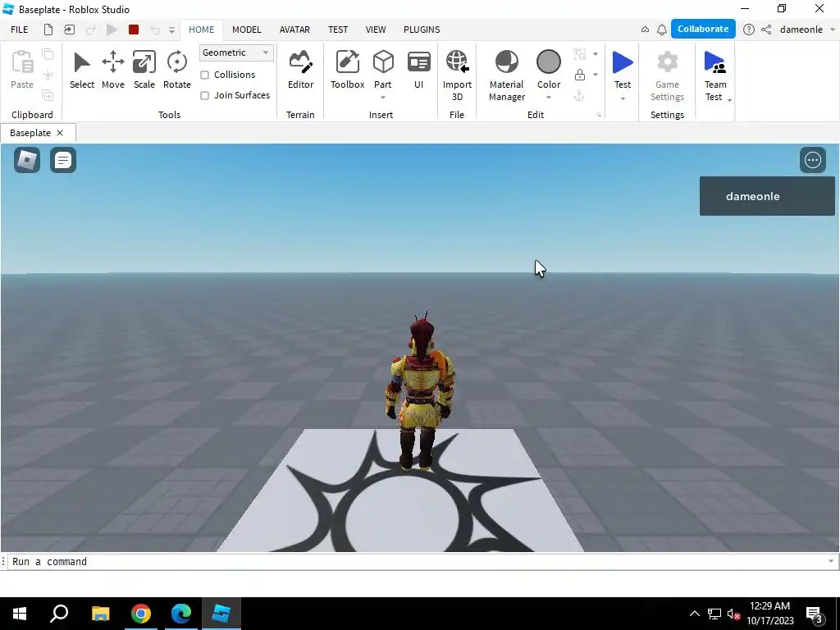Insert a new Part
This screenshot has width=840, height=630.
tap(383, 69)
